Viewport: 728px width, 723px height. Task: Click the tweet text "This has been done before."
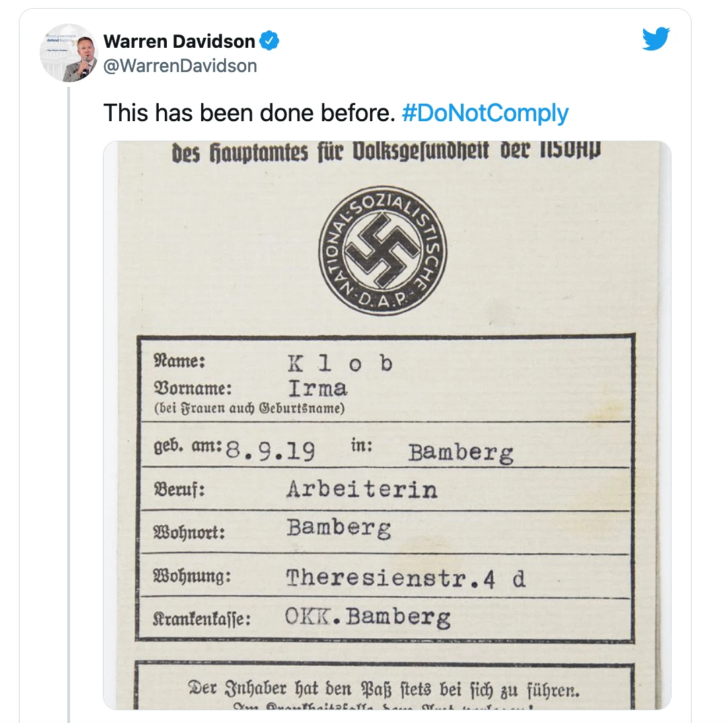click(248, 112)
